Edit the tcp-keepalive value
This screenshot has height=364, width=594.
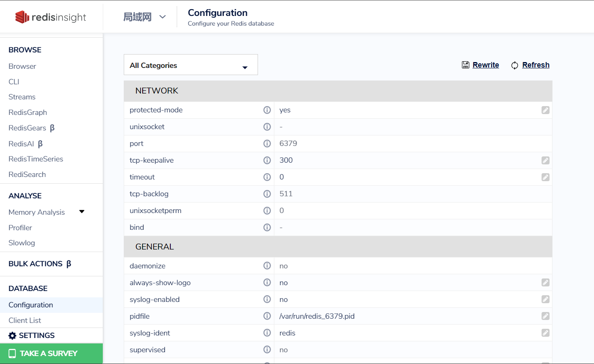[545, 161]
